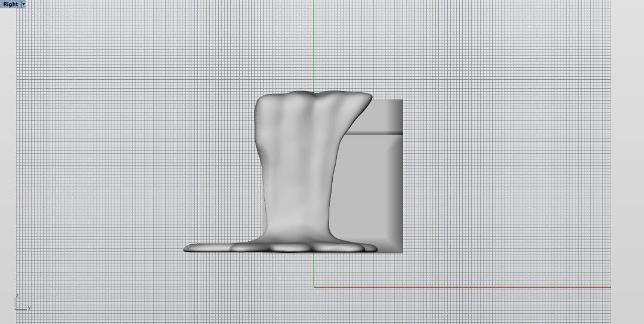Click the z label on axis icon
The height and width of the screenshot is (324, 644).
(17, 296)
